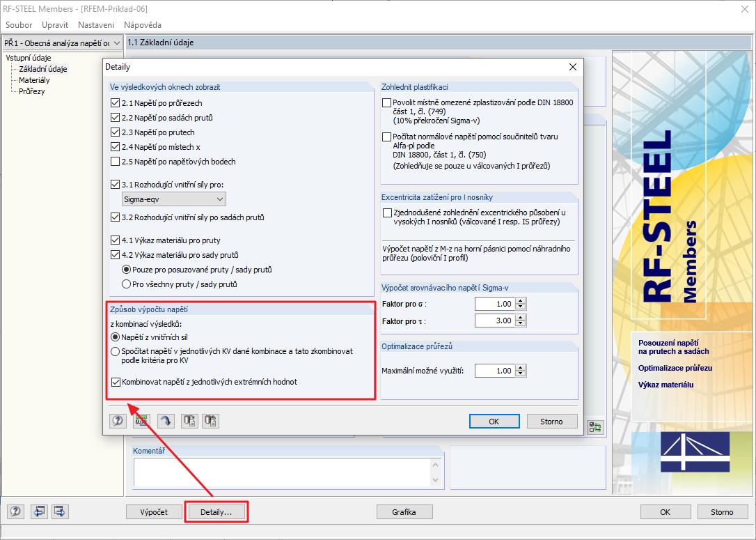Image resolution: width=756 pixels, height=540 pixels.
Task: Enable 2.5 Napětí po napěťových bodech
Action: (x=116, y=162)
